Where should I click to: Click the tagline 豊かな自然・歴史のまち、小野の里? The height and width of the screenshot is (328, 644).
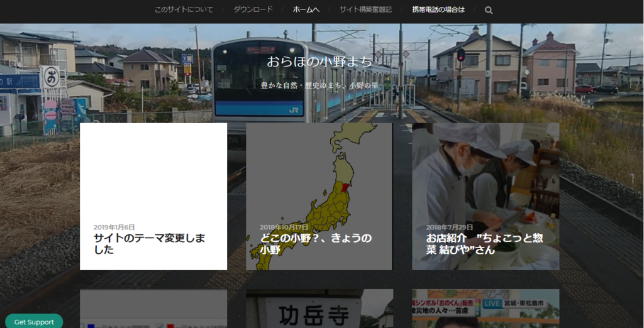point(319,85)
